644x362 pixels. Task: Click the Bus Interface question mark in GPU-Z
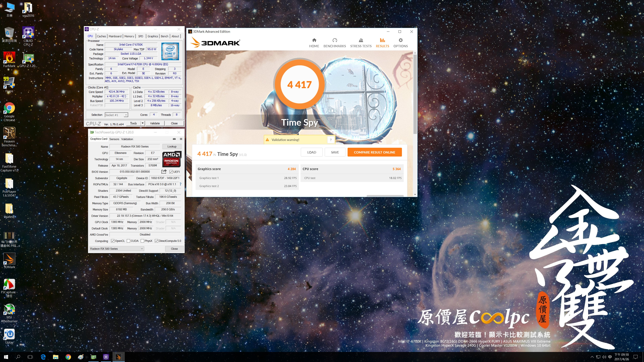pyautogui.click(x=180, y=184)
